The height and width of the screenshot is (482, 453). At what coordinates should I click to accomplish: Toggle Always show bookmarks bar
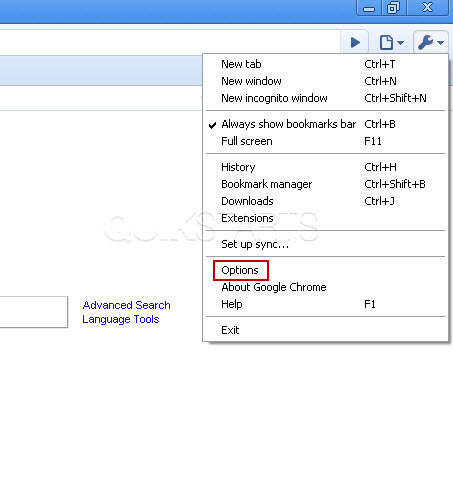[325, 124]
